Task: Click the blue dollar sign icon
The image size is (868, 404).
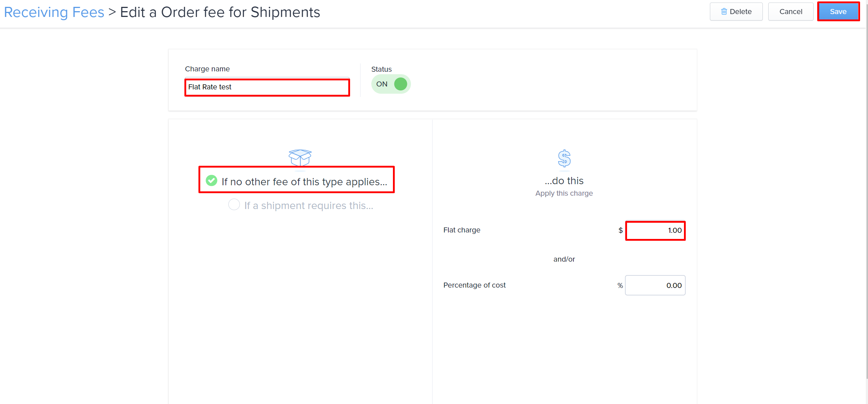Action: pyautogui.click(x=564, y=158)
